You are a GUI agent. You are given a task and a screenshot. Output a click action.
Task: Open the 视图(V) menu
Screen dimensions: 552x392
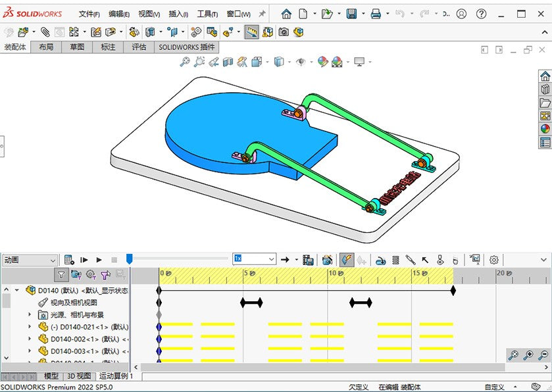[x=149, y=14]
